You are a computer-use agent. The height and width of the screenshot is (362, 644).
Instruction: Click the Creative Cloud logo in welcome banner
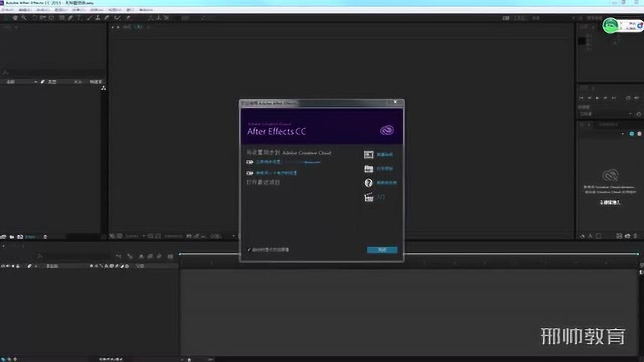pos(387,131)
